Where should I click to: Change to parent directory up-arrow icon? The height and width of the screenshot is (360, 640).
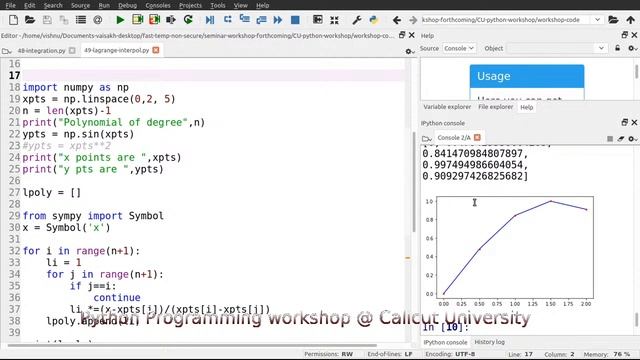pos(630,20)
